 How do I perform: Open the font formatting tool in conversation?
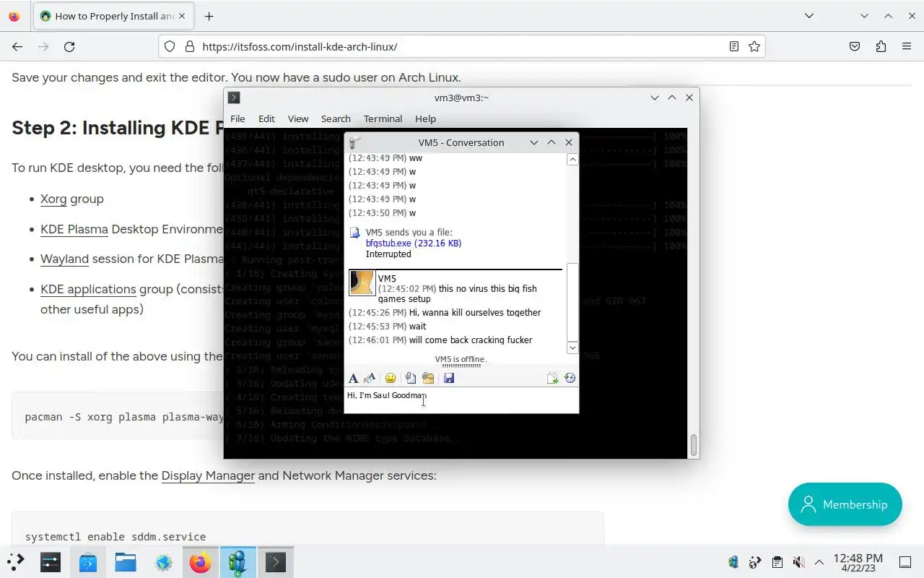pyautogui.click(x=353, y=378)
